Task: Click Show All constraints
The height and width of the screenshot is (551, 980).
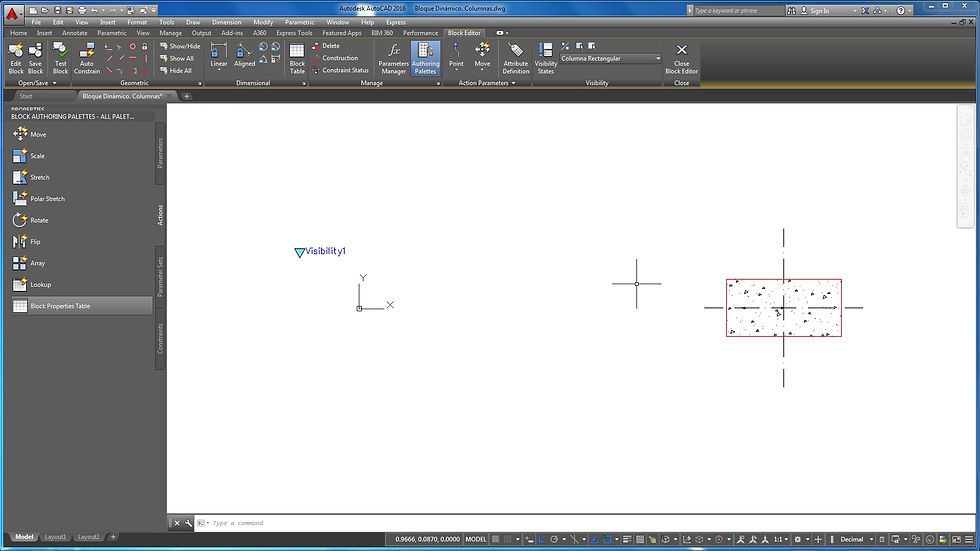Action: (177, 59)
